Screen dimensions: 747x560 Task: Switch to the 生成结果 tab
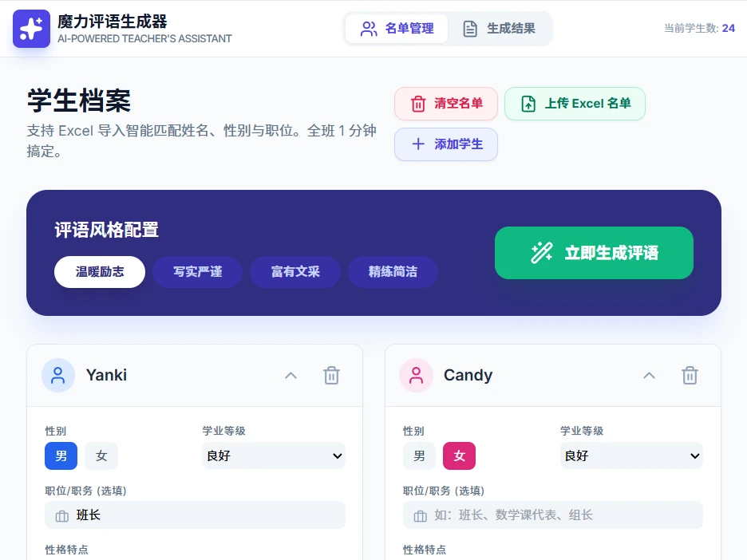(x=500, y=29)
